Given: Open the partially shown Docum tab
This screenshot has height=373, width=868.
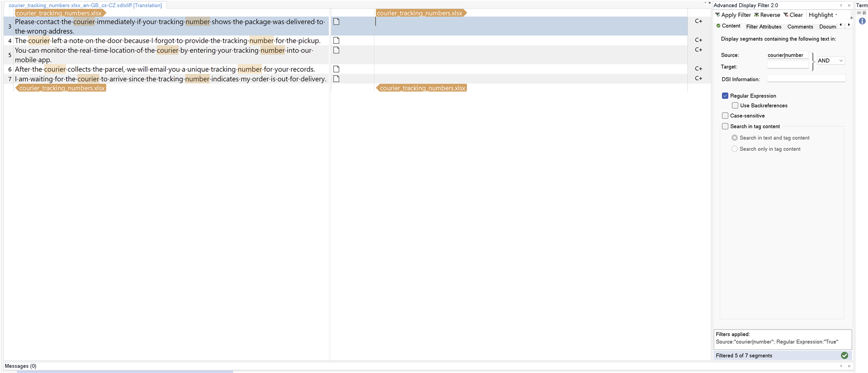Looking at the screenshot, I should click(x=827, y=27).
